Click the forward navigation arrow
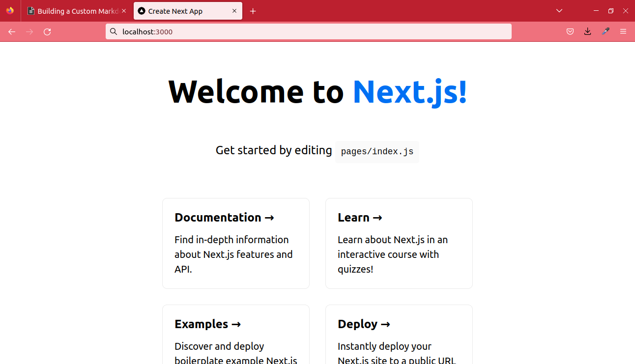 (29, 31)
